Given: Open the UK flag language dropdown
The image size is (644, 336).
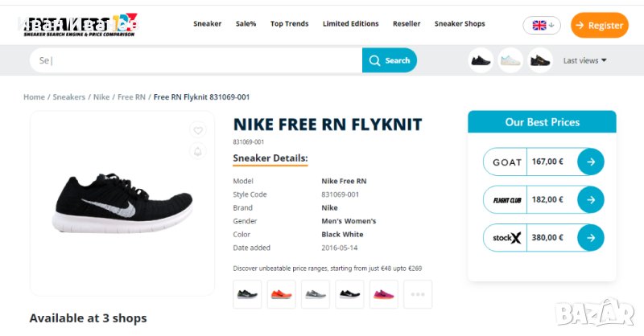Looking at the screenshot, I should click(541, 25).
